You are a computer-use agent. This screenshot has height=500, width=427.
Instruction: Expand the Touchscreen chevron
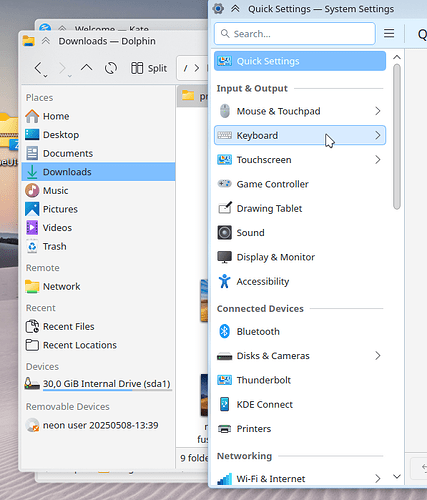tap(378, 160)
